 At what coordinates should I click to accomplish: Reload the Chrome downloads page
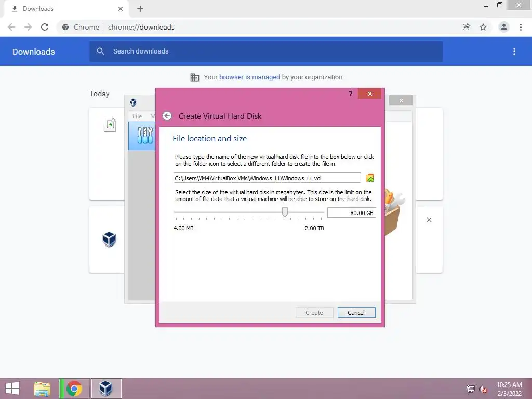click(45, 27)
